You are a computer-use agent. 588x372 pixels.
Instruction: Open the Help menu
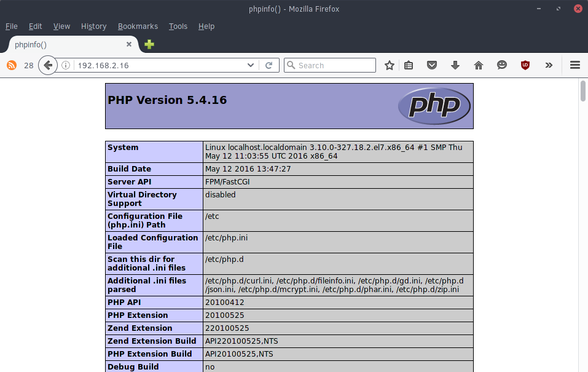coord(206,26)
